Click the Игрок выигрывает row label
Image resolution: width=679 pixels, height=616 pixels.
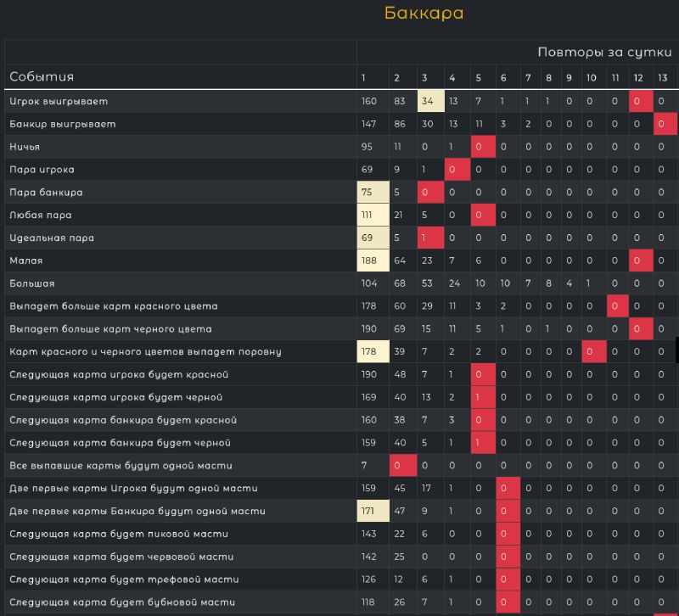click(59, 102)
